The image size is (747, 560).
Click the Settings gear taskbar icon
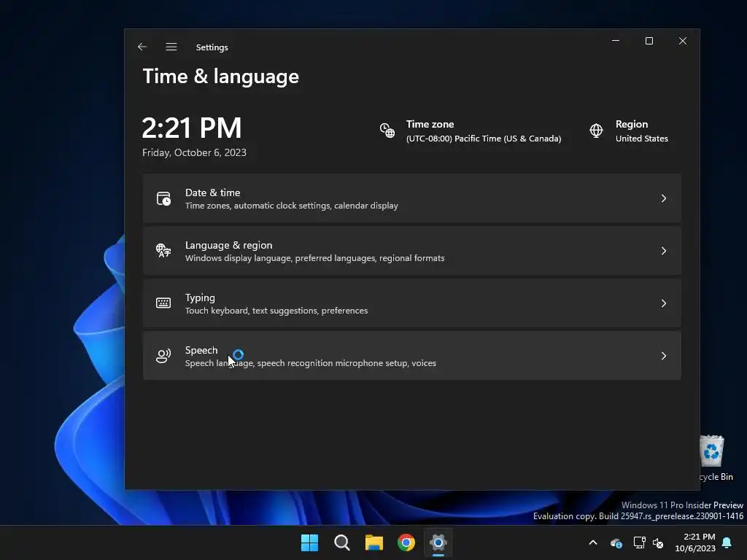pos(438,542)
